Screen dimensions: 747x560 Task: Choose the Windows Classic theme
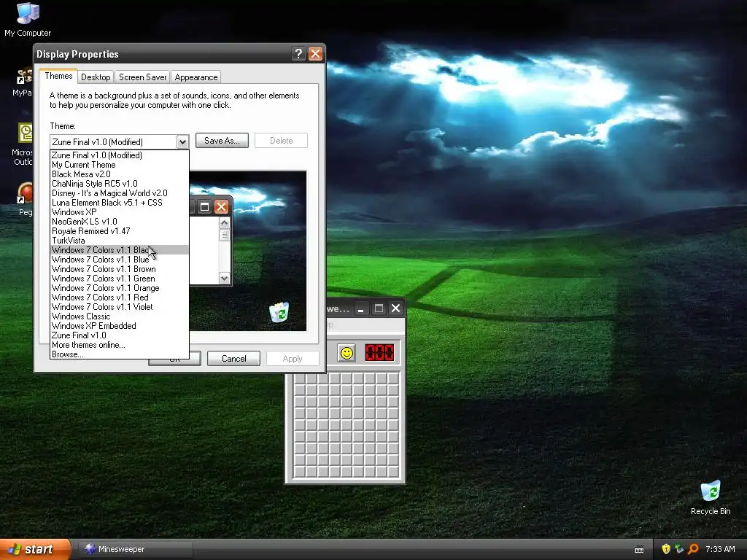[120, 316]
